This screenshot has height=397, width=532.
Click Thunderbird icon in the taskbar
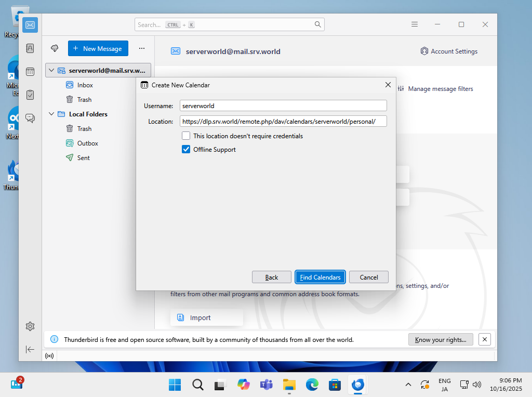pos(357,385)
